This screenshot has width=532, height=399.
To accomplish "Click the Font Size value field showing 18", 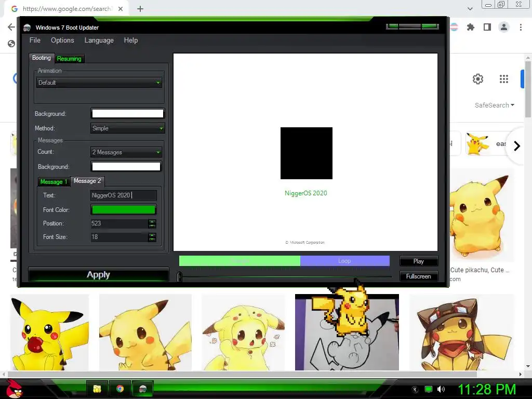I will [119, 237].
